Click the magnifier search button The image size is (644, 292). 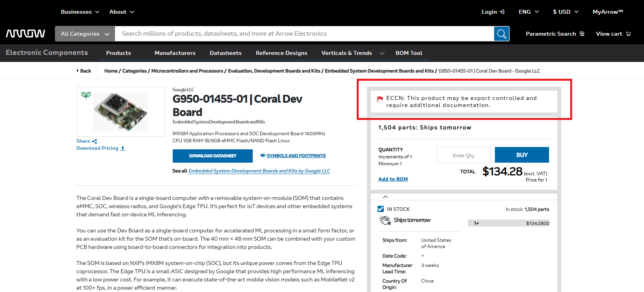pyautogui.click(x=502, y=34)
